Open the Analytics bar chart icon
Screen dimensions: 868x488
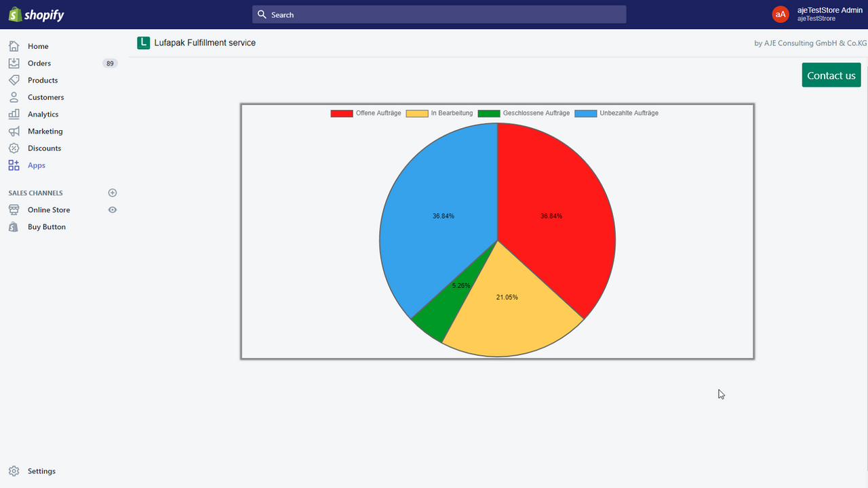coord(14,114)
